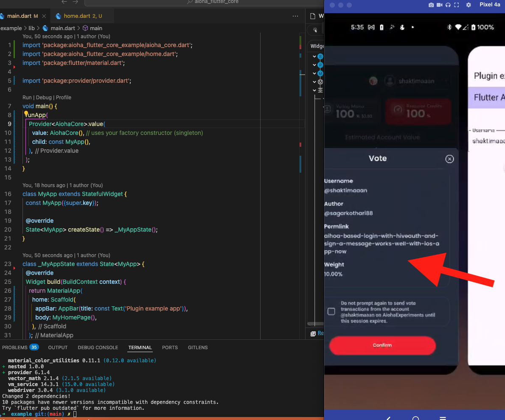This screenshot has width=505, height=420.
Task: Start emulator screen recording video icon
Action: click(439, 5)
